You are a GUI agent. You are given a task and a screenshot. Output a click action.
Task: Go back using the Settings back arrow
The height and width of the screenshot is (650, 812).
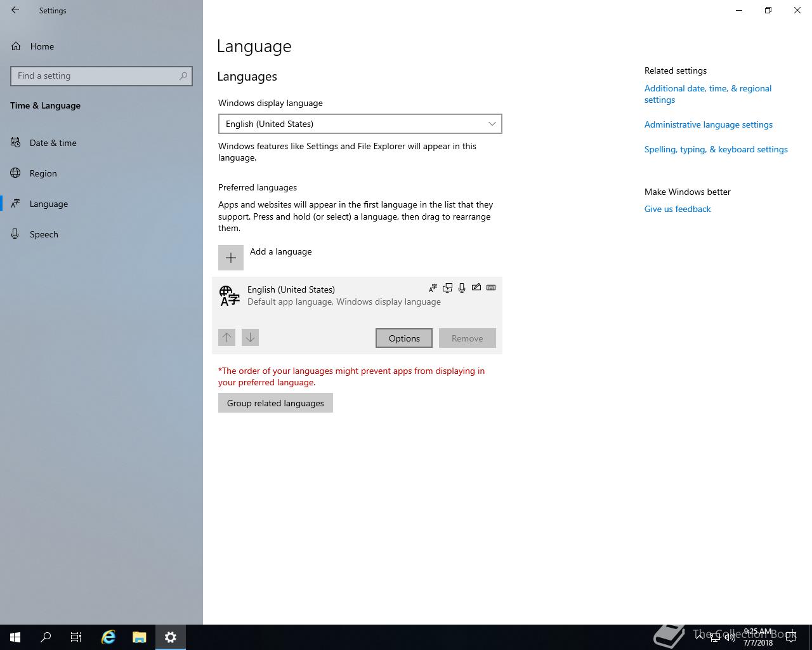coord(15,10)
